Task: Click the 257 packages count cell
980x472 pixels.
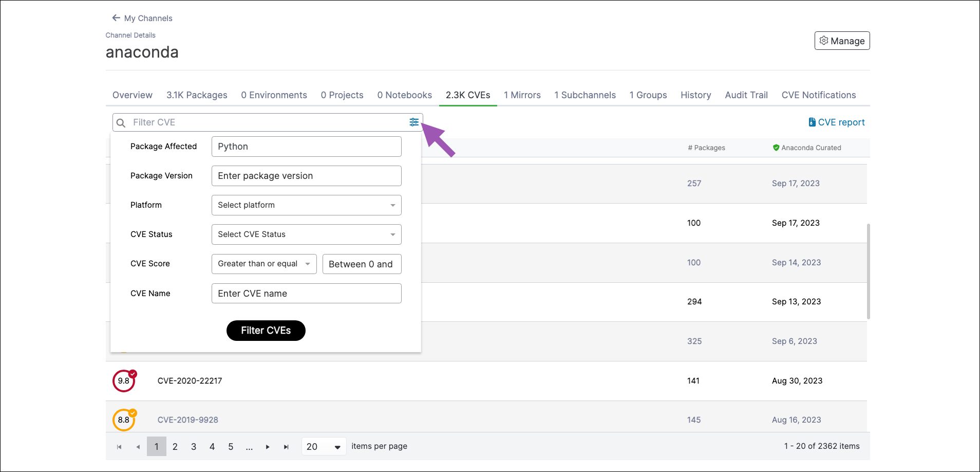Action: coord(694,184)
